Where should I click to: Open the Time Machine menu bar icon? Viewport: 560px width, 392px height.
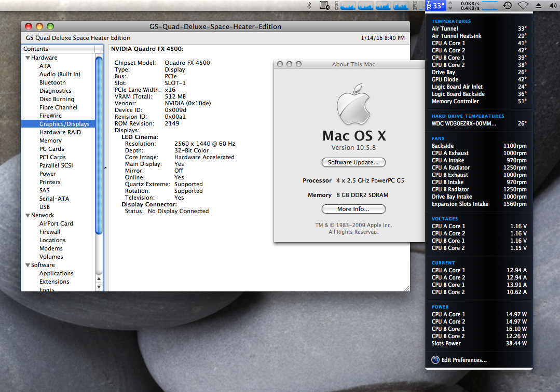click(507, 5)
